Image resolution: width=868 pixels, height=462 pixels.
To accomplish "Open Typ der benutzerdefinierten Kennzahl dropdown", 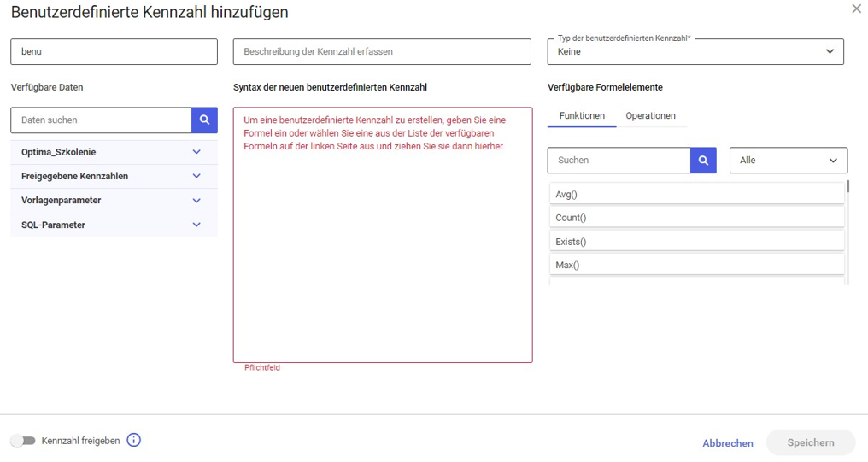I will tap(695, 52).
